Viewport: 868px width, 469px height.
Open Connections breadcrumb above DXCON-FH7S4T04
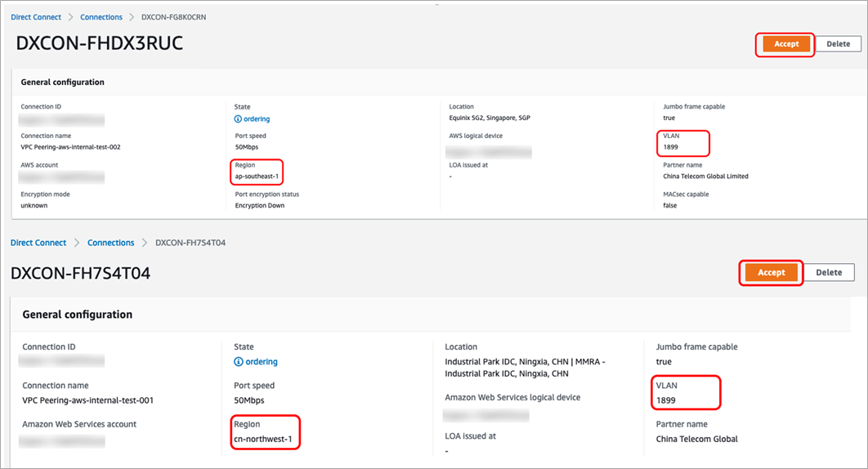pyautogui.click(x=110, y=243)
